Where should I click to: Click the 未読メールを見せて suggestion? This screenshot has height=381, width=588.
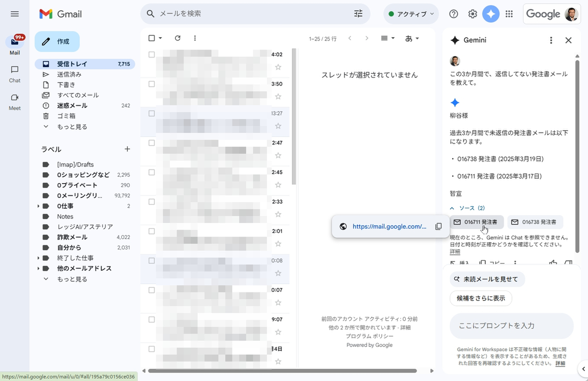pyautogui.click(x=487, y=279)
